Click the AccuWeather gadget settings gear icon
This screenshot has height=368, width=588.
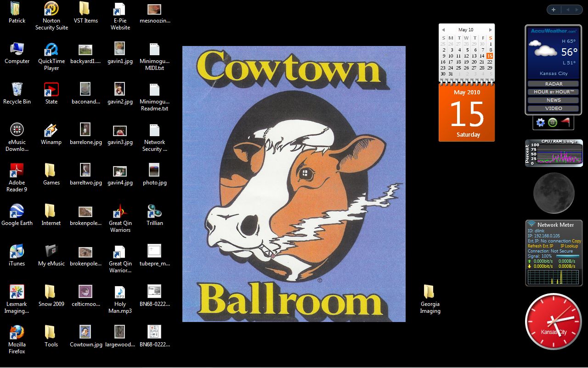541,122
